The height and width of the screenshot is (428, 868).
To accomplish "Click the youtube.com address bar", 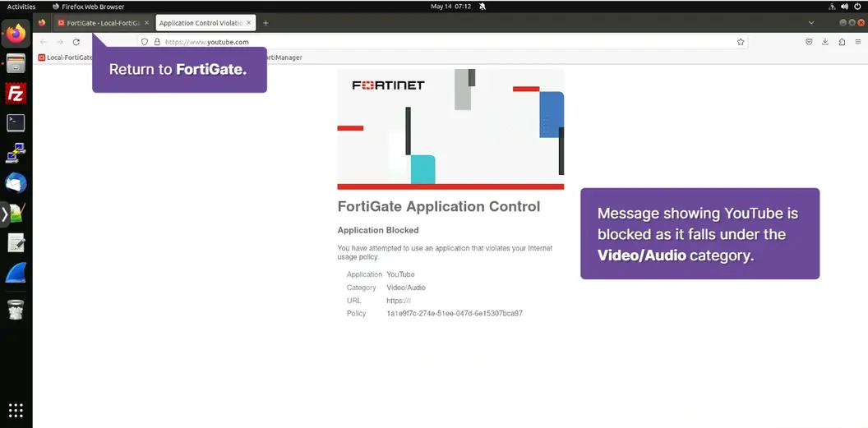I will pos(443,42).
